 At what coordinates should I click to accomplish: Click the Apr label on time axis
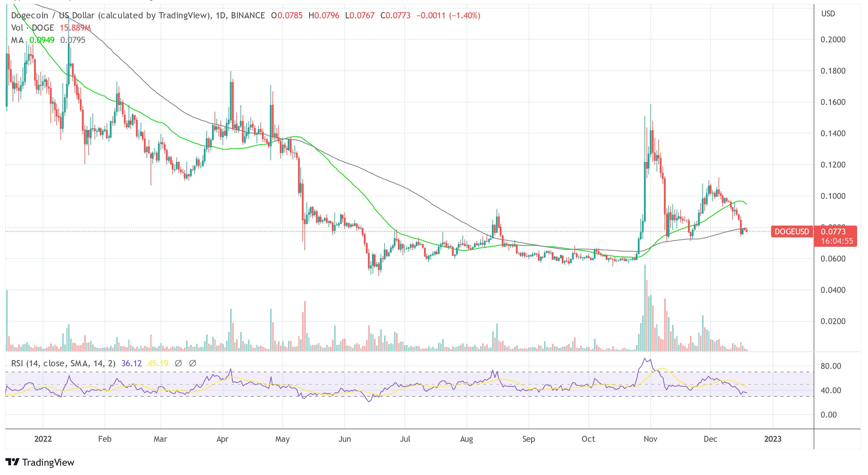tap(222, 439)
